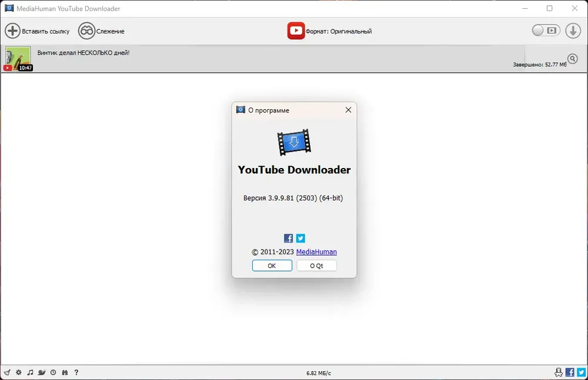The image size is (588, 380).
Task: Start all downloads with the down-arrow button
Action: pyautogui.click(x=573, y=31)
